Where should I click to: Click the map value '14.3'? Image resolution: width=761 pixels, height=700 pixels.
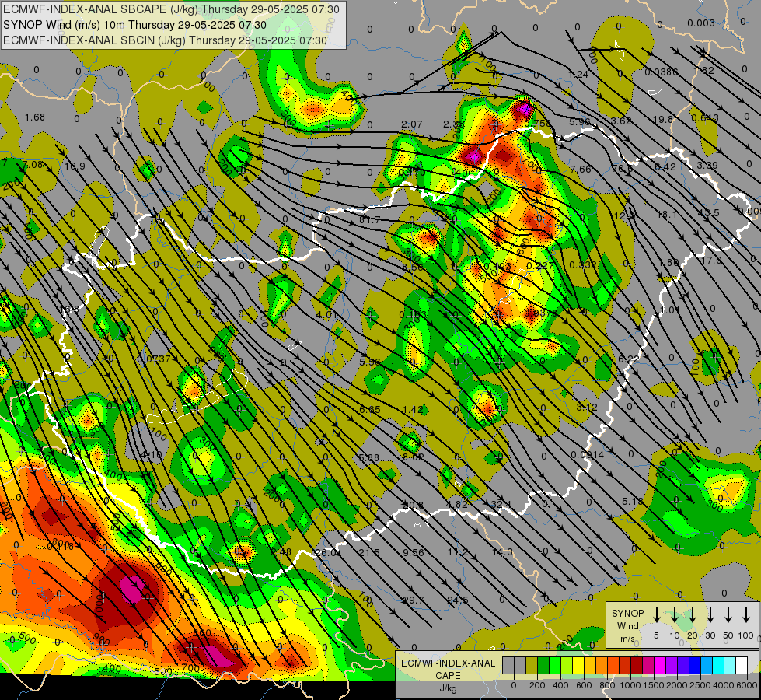tap(502, 552)
